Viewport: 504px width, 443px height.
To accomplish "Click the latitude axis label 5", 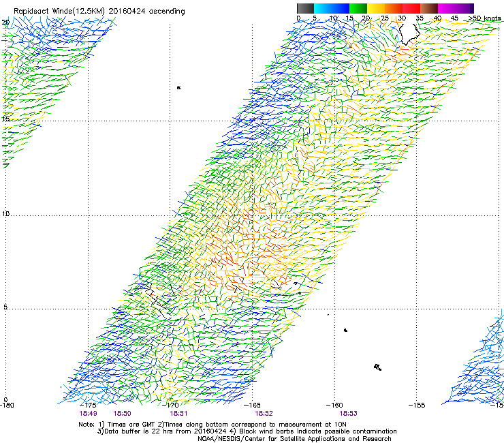I will tap(5, 307).
